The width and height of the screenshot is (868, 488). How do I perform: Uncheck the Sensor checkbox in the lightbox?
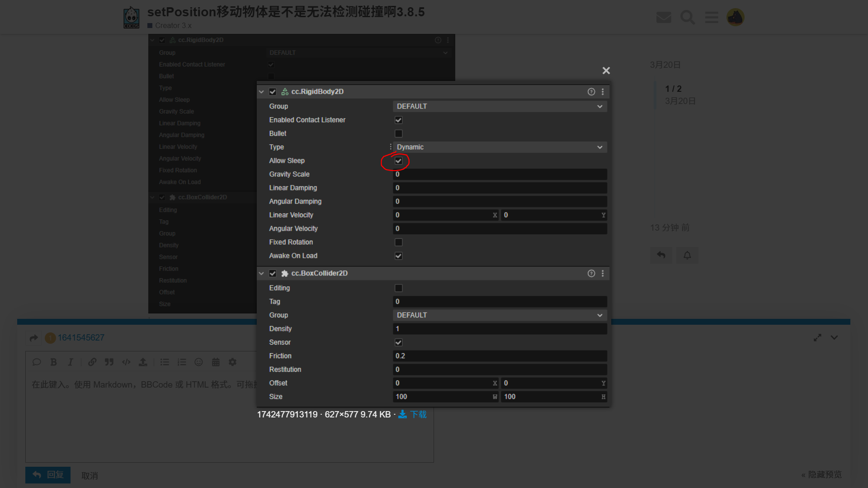tap(398, 342)
